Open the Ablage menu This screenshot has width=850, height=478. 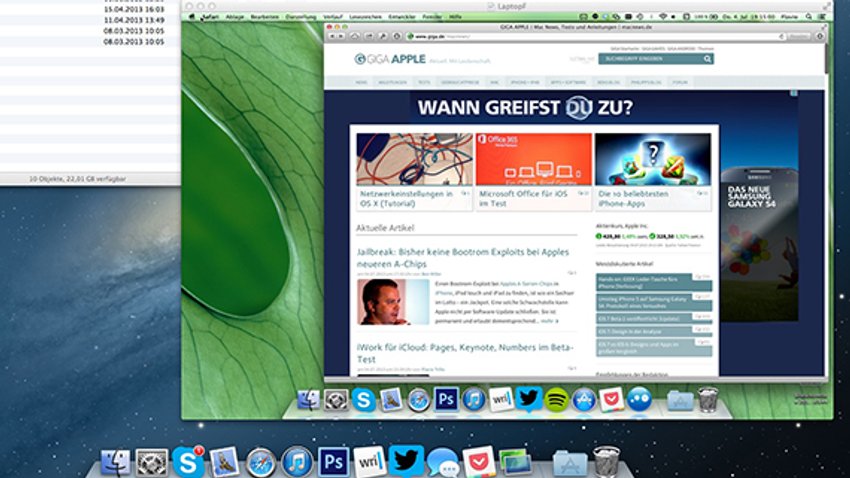(x=235, y=17)
